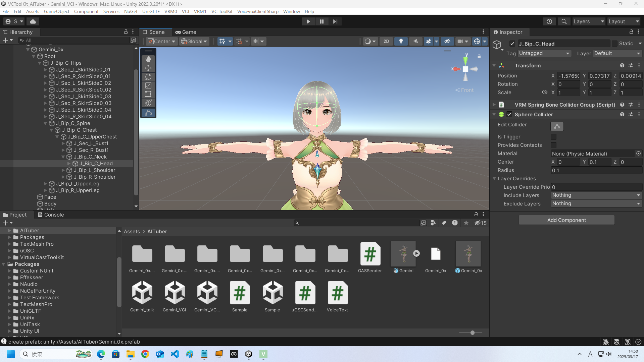Viewport: 644px width, 362px height.
Task: Select the Move tool in Scene
Action: point(148,68)
